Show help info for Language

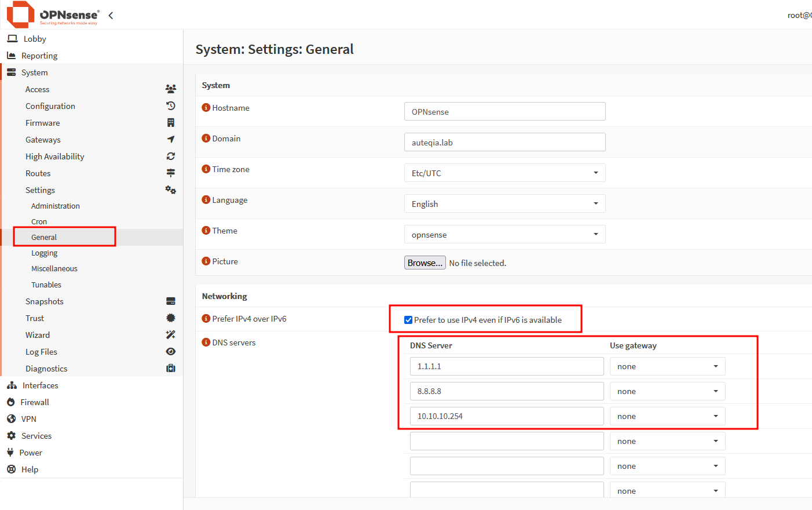pos(206,200)
